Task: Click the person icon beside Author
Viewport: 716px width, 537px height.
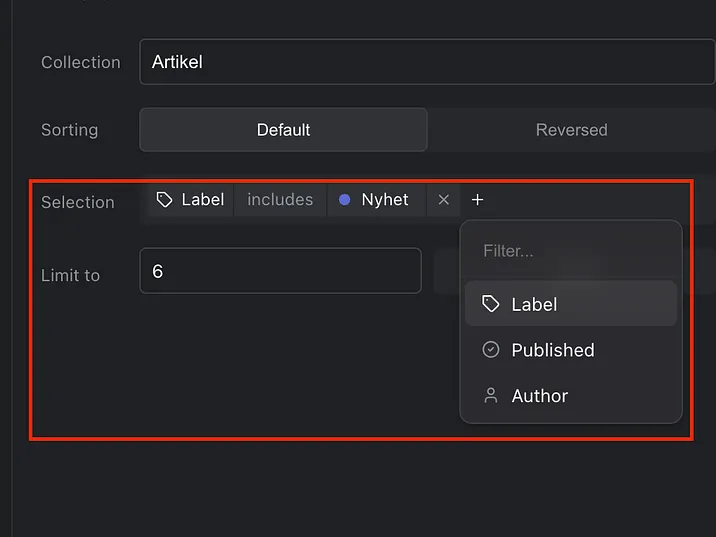Action: coord(491,396)
